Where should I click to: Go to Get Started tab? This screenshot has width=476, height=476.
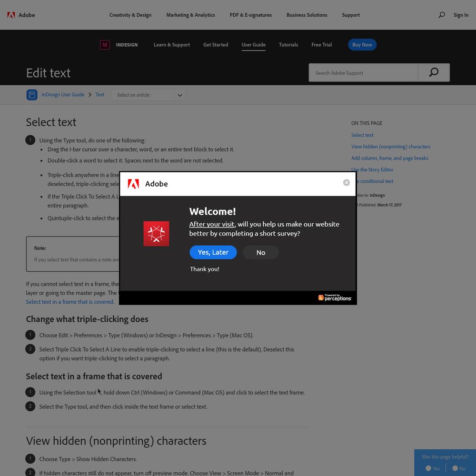216,45
